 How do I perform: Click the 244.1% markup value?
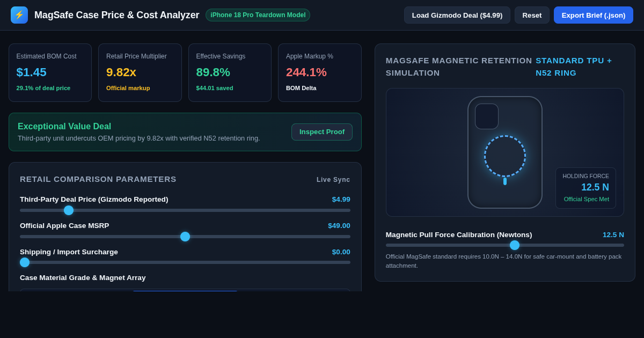click(306, 72)
